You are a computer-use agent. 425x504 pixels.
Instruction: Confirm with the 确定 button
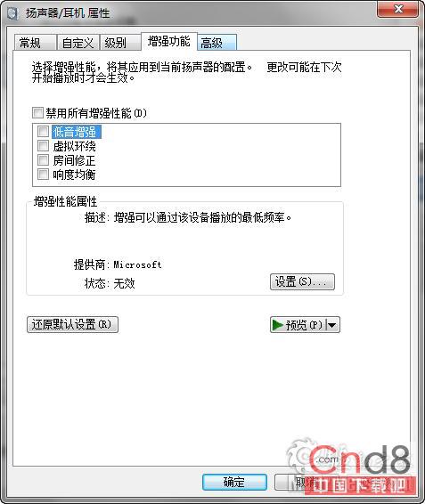tap(234, 482)
